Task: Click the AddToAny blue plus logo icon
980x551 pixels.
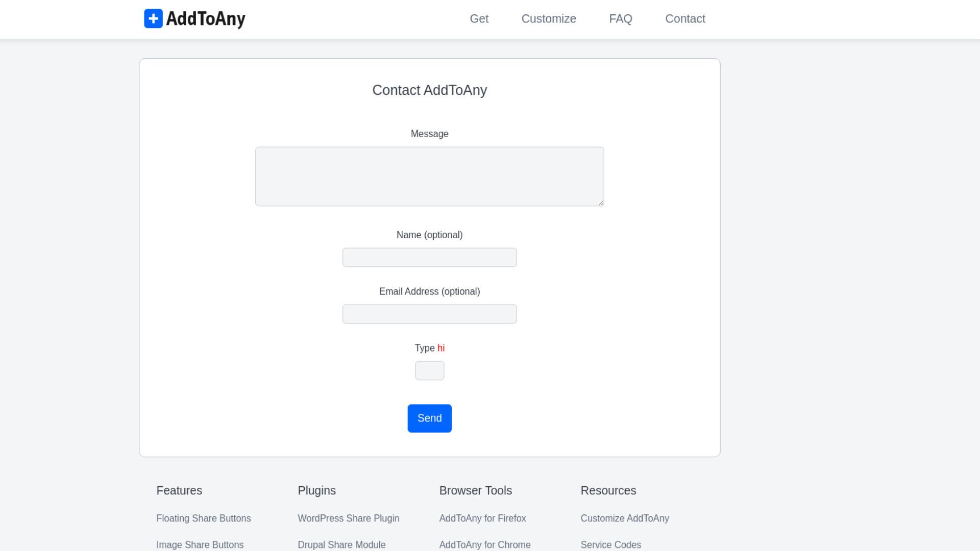Action: coord(153,18)
